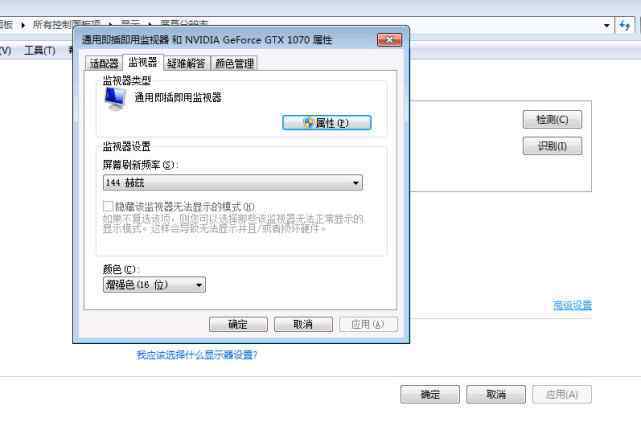This screenshot has width=641, height=432.
Task: Click 取消 in the properties dialog
Action: (303, 325)
